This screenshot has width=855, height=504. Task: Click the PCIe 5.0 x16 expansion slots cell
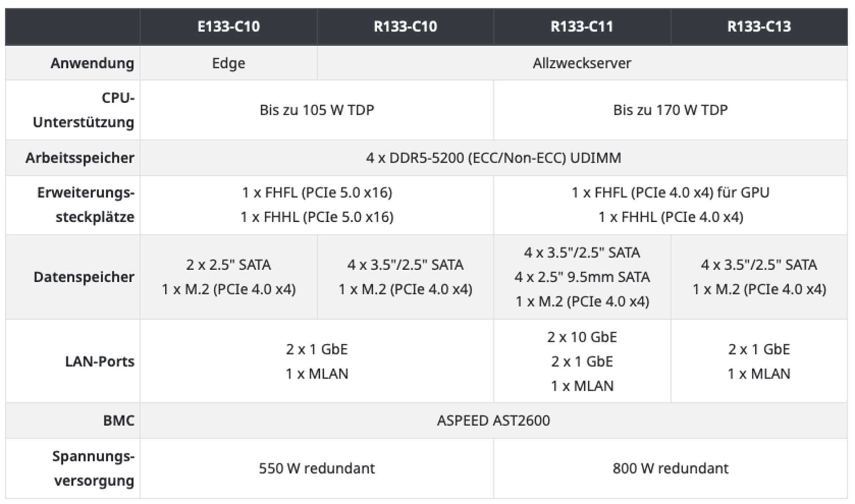(x=317, y=205)
